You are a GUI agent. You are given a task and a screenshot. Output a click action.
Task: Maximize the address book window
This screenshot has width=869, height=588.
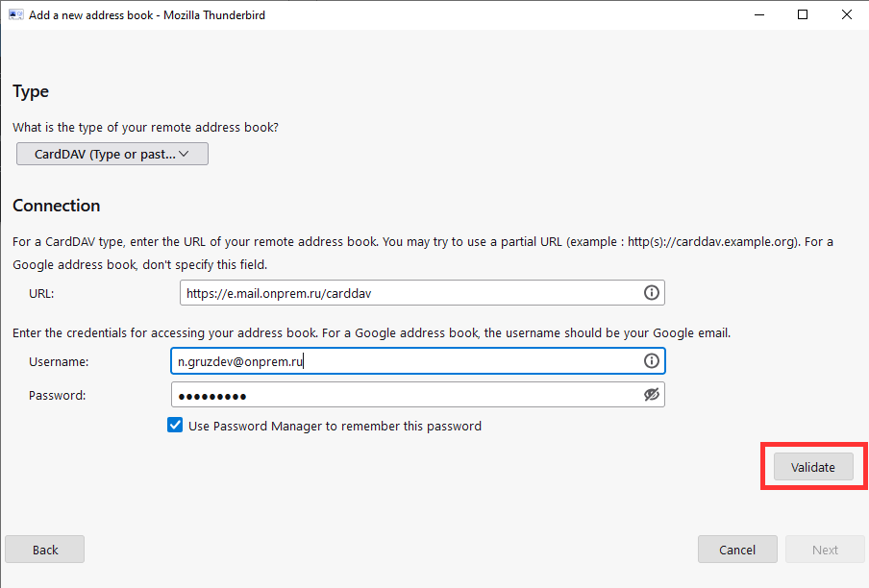click(x=803, y=14)
